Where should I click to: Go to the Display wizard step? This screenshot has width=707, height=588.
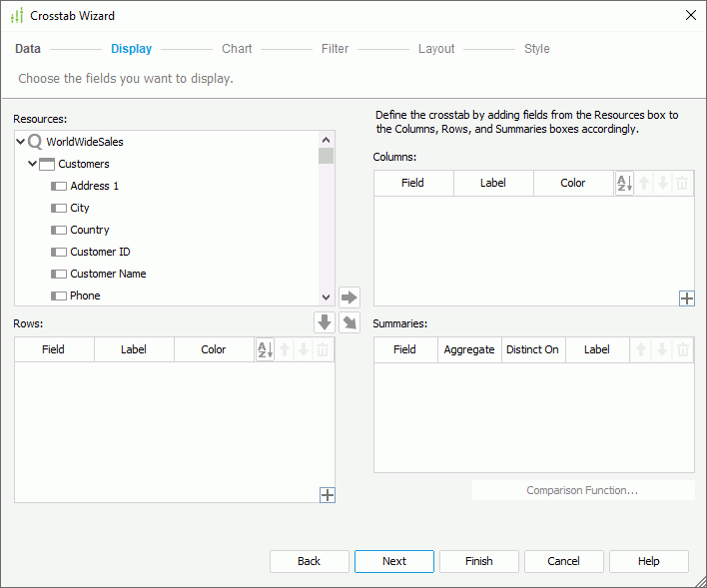tap(131, 49)
